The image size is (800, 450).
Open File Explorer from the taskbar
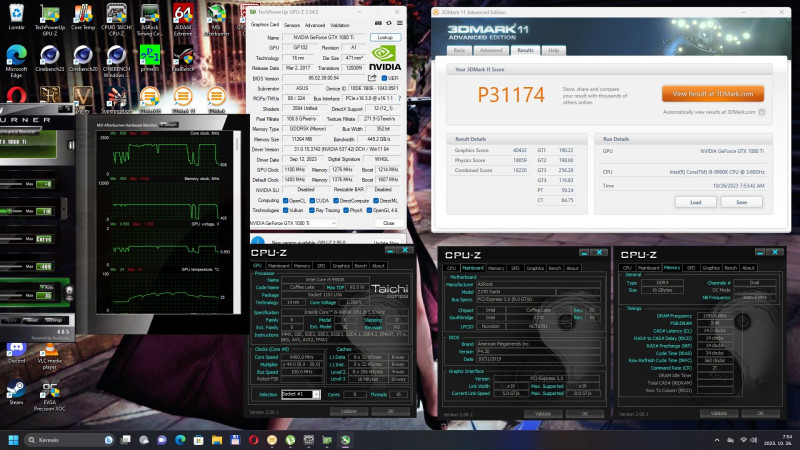click(217, 440)
